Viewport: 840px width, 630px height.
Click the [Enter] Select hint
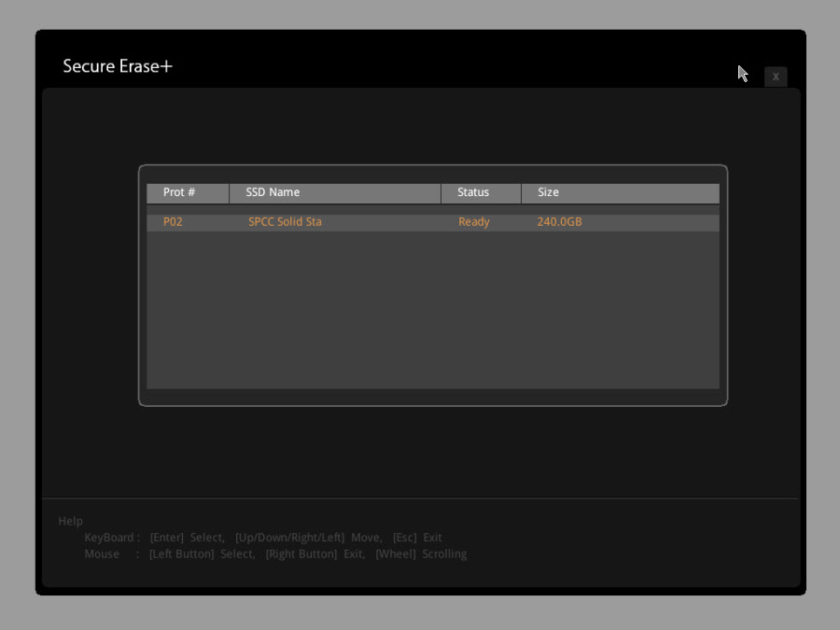pyautogui.click(x=187, y=538)
